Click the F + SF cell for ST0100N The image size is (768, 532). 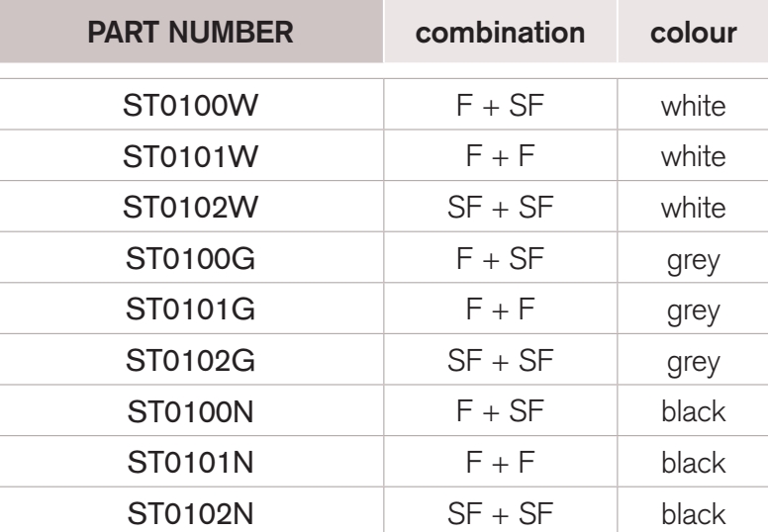coord(500,411)
